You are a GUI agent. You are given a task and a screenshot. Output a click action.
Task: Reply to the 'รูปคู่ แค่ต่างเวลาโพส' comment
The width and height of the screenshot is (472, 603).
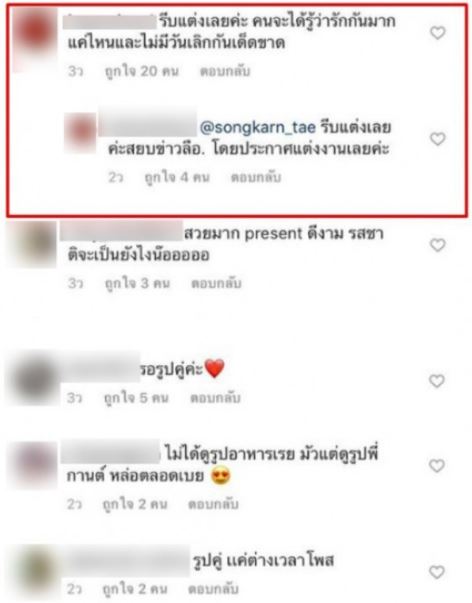pos(213,589)
